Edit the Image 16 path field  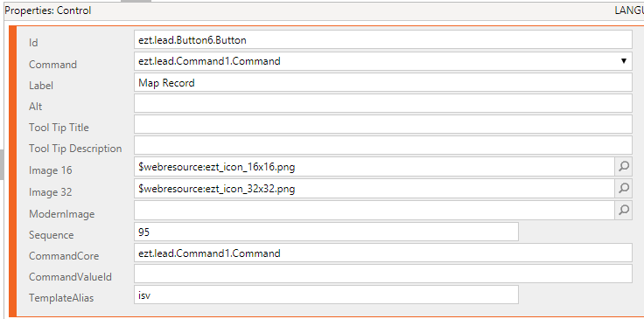click(x=374, y=167)
